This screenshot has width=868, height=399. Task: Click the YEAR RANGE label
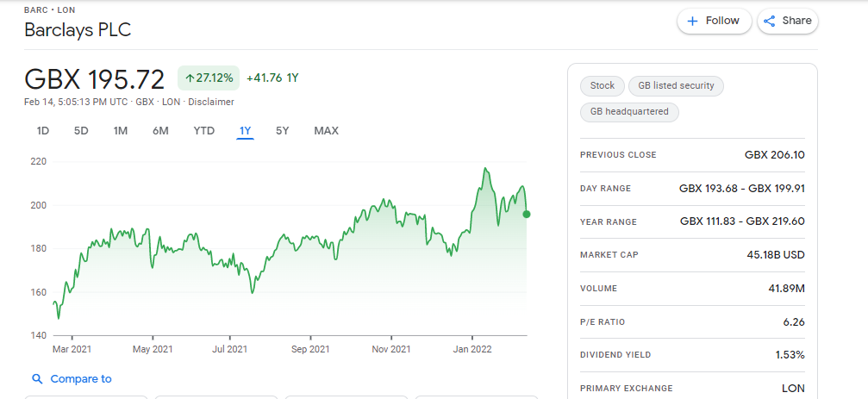coord(609,222)
